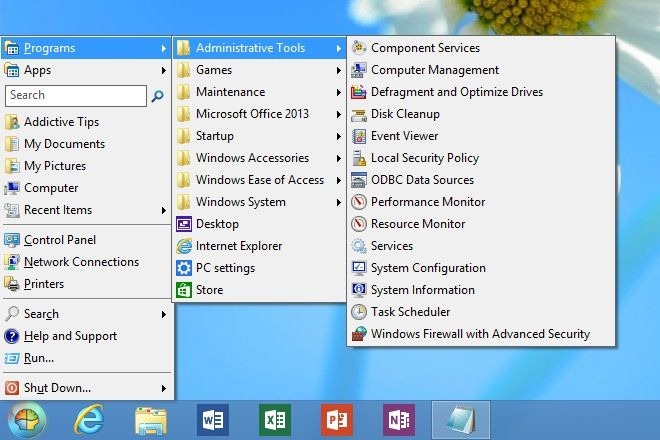Screen dimensions: 660x440
Task: Open Windows Firewall with Advanced Security
Action: pos(481,334)
